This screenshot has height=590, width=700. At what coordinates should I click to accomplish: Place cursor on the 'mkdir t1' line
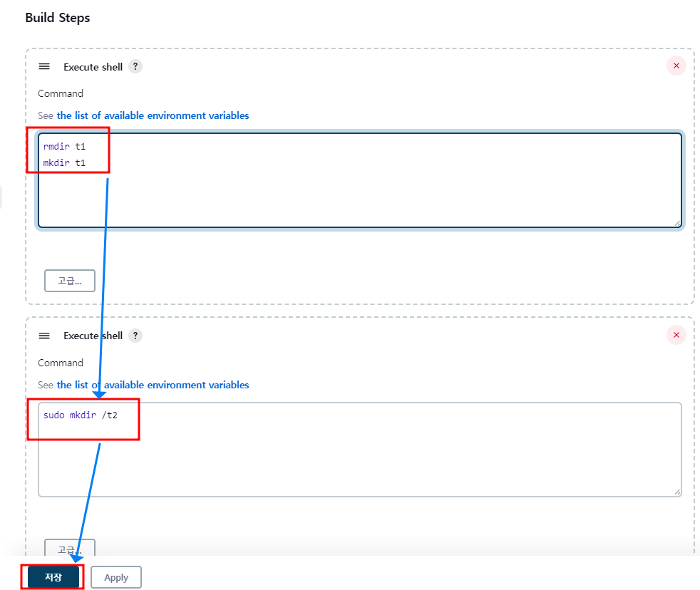[x=64, y=163]
